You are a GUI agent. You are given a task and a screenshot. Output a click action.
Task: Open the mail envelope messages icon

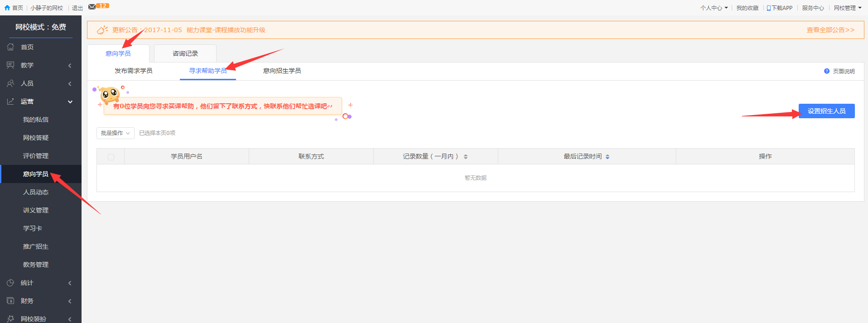pos(92,7)
